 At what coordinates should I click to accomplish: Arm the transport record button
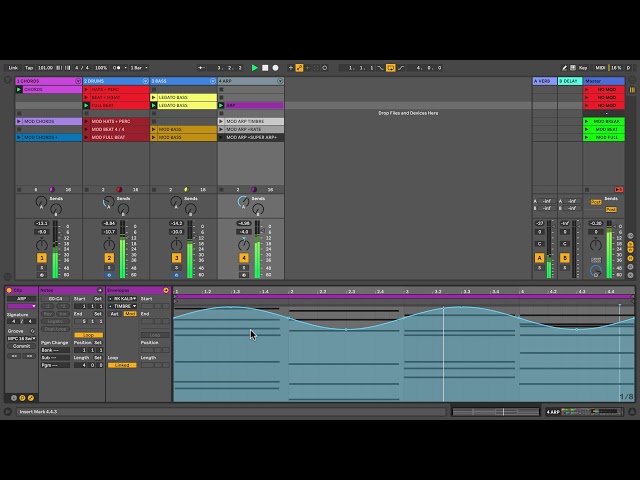pos(276,68)
